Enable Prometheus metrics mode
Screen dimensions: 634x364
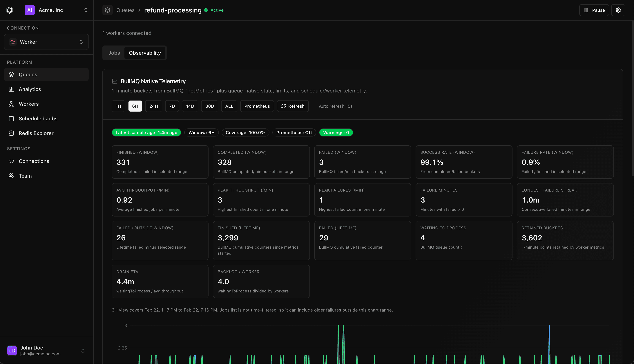point(257,106)
